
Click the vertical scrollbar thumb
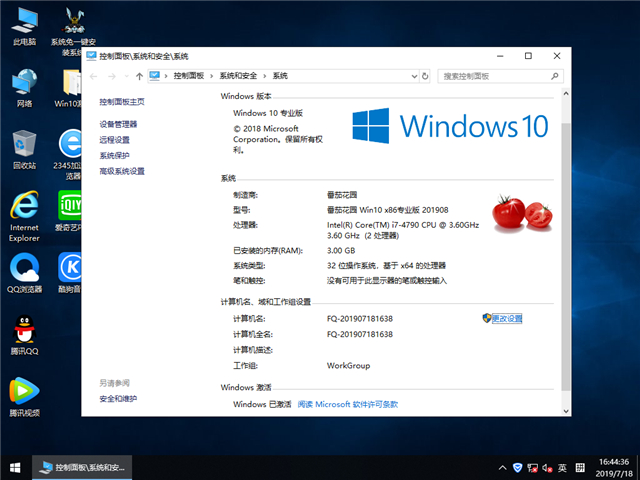click(566, 256)
